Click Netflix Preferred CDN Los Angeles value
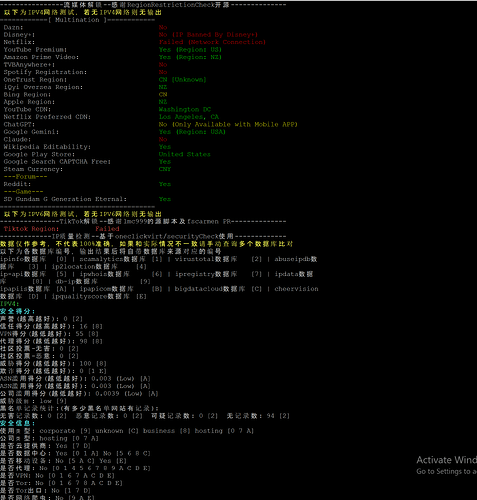477x500 pixels. tap(189, 117)
